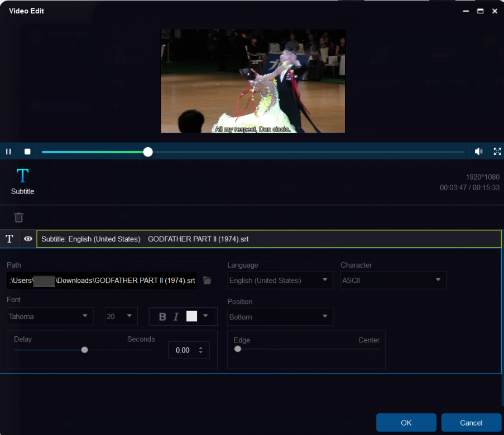Image resolution: width=504 pixels, height=435 pixels.
Task: Toggle italic subtitle text
Action: tap(176, 317)
